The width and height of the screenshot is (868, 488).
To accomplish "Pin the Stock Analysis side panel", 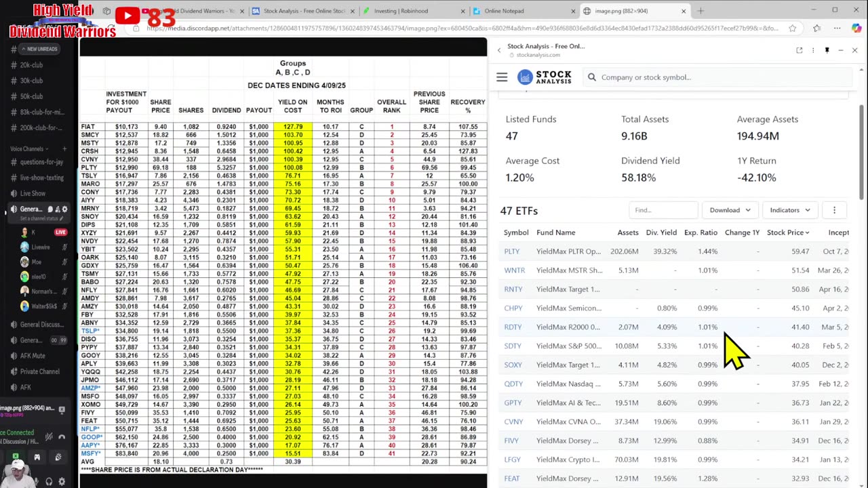I will coord(827,50).
